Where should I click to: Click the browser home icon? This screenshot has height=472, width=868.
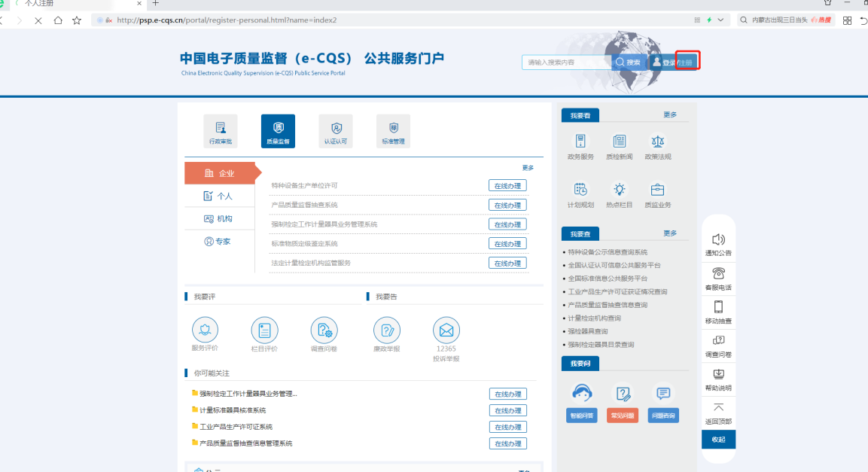coord(58,20)
